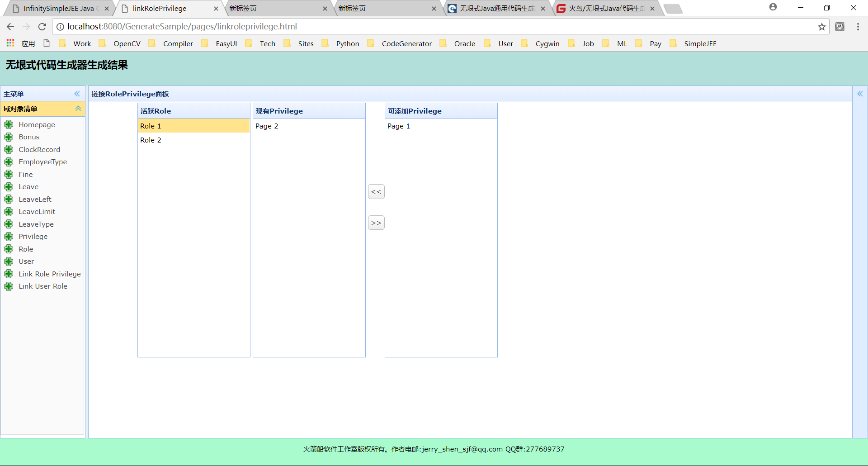The width and height of the screenshot is (868, 466).
Task: Click the plus icon beside User
Action: click(9, 262)
